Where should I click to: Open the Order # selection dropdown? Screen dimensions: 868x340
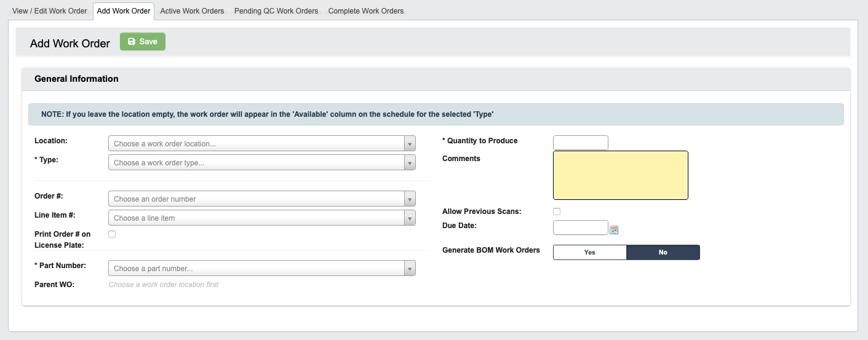click(262, 199)
